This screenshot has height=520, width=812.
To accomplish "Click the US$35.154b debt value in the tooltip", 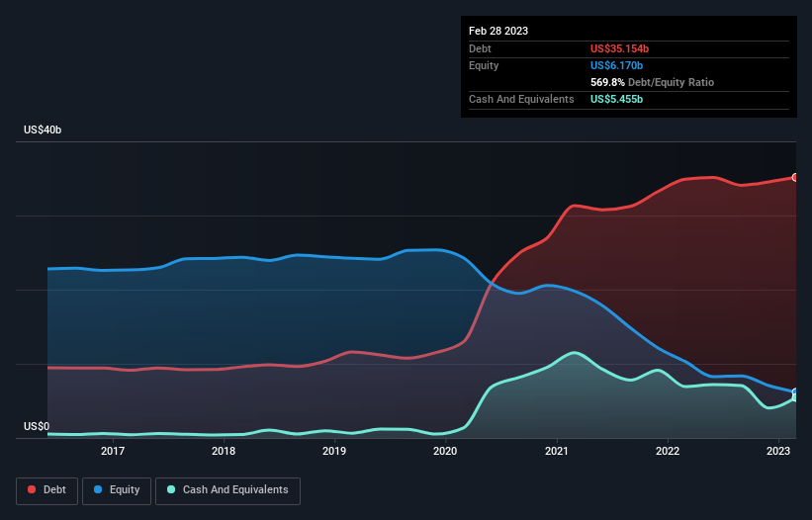I will pyautogui.click(x=619, y=48).
